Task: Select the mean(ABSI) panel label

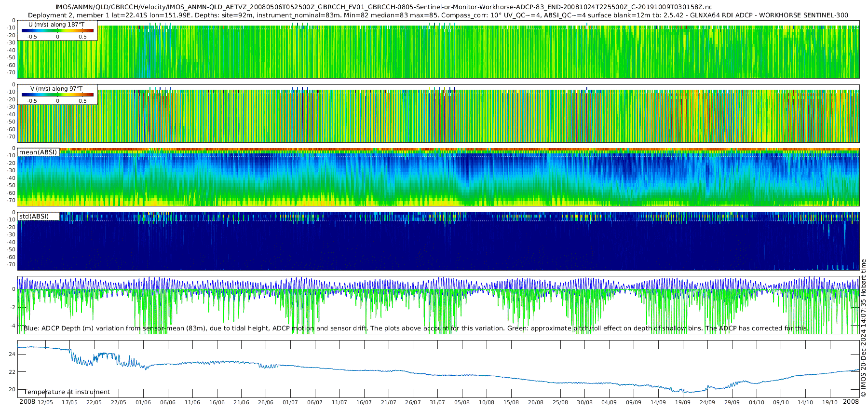Action: click(38, 152)
